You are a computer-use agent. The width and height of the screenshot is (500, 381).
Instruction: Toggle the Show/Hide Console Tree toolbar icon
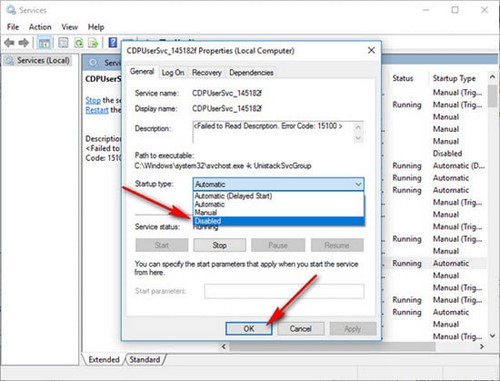(x=44, y=43)
